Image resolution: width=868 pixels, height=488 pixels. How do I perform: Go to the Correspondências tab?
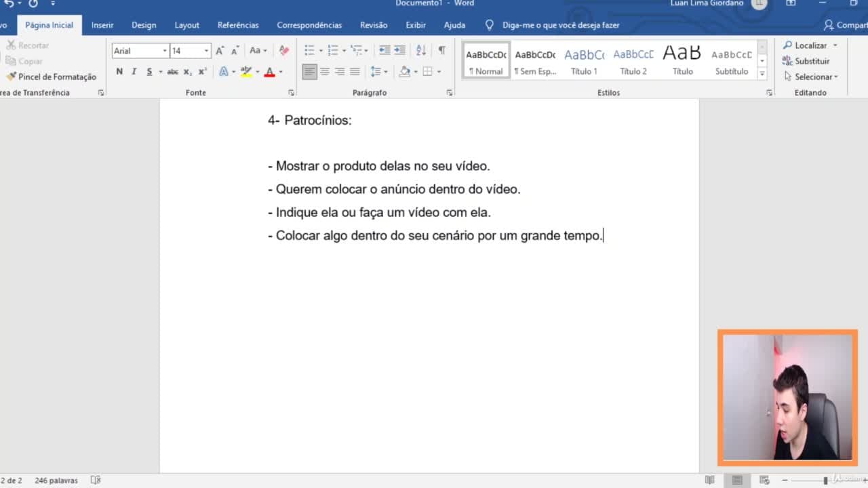(x=309, y=25)
